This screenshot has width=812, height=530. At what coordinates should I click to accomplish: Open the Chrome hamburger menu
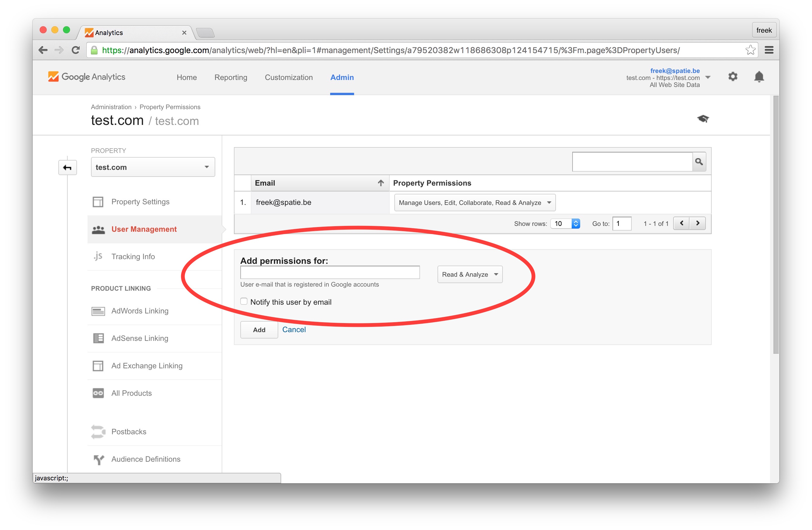pos(769,50)
